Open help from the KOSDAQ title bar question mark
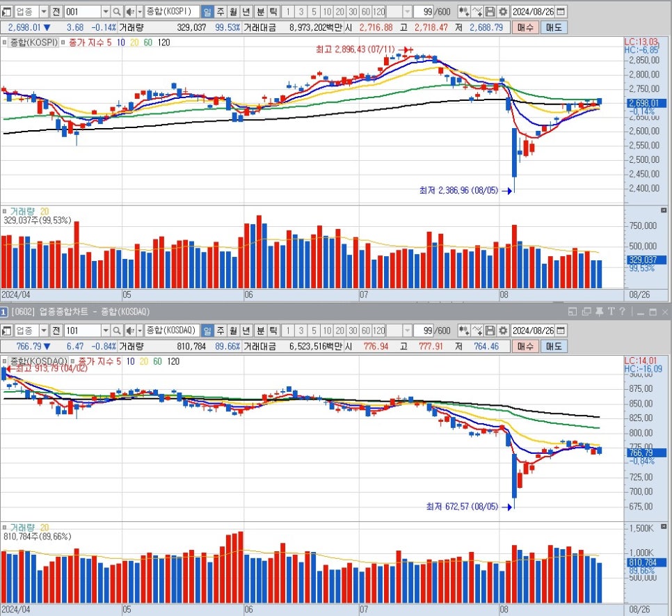Viewport: 672px width, 616px height. (623, 312)
